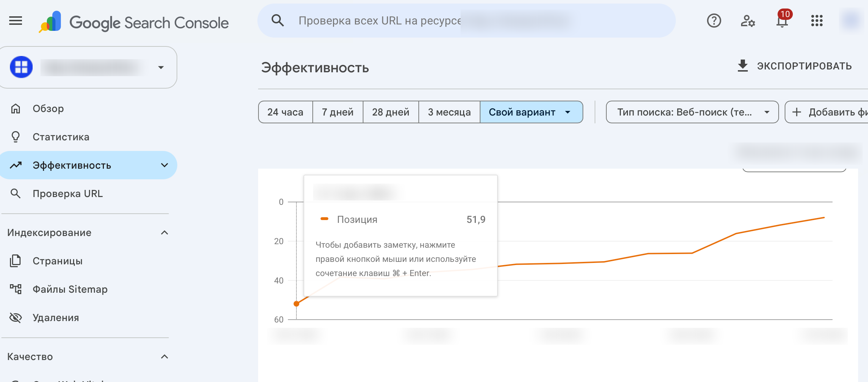Collapse the Индексирование section
This screenshot has width=868, height=382.
[x=165, y=232]
